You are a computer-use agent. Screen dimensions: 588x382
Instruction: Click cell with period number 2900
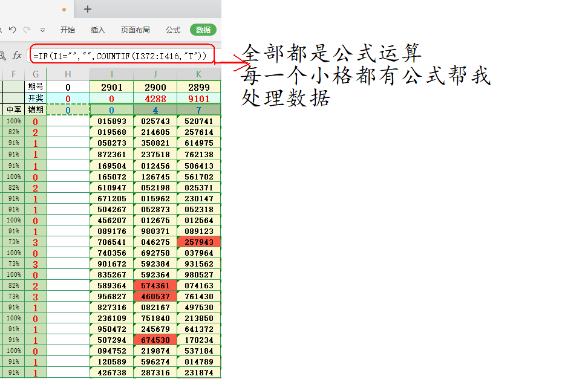155,87
